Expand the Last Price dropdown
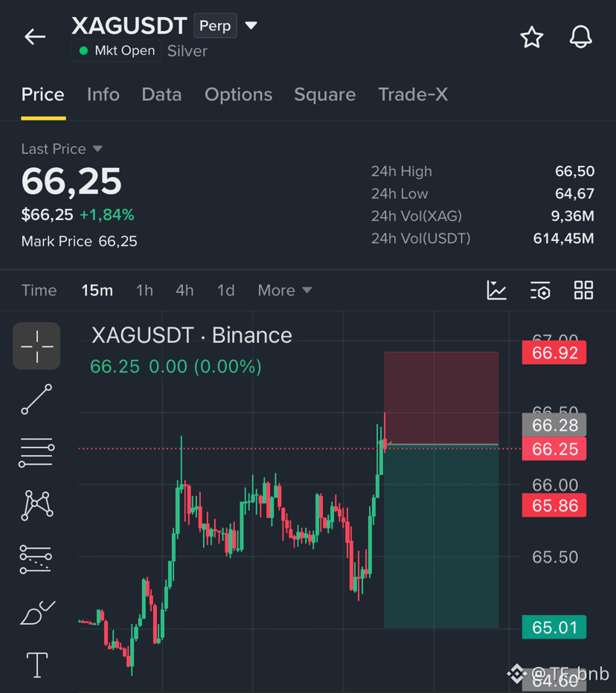The image size is (616, 693). tap(62, 149)
